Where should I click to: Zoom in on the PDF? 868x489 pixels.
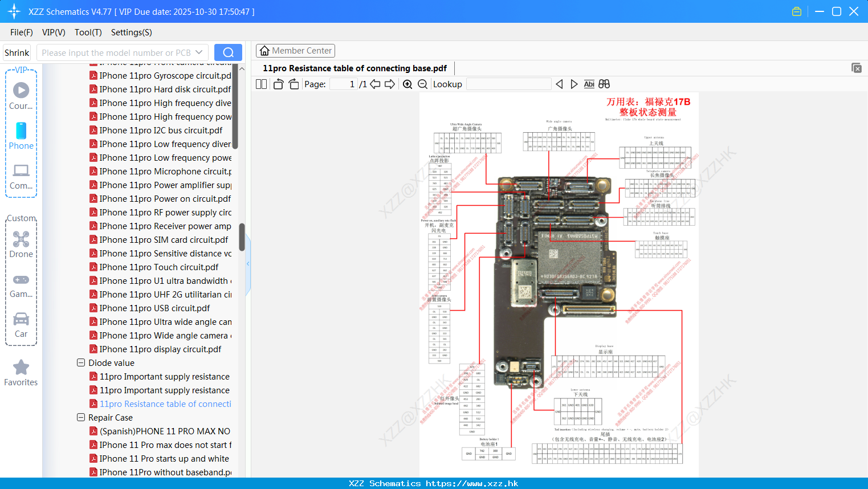(x=407, y=84)
